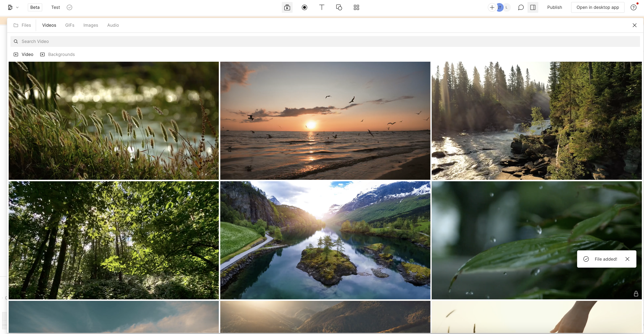Image resolution: width=644 pixels, height=334 pixels.
Task: Open the main menu icon
Action: pyautogui.click(x=10, y=8)
